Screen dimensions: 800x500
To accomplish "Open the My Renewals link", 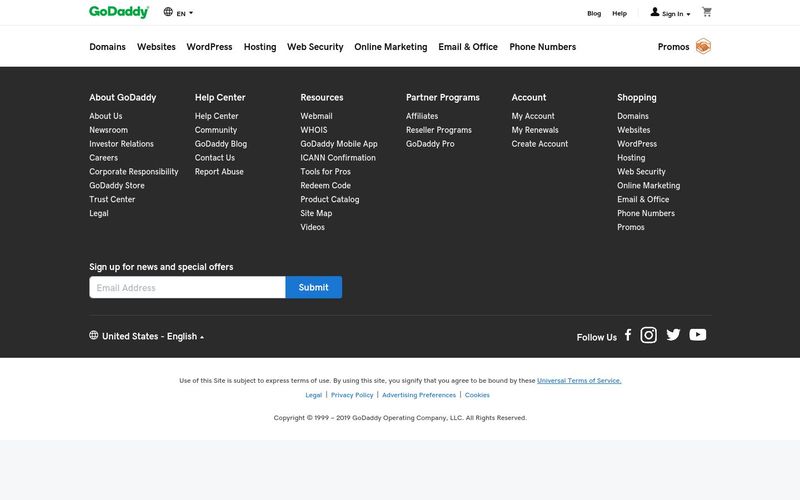I will pos(535,130).
